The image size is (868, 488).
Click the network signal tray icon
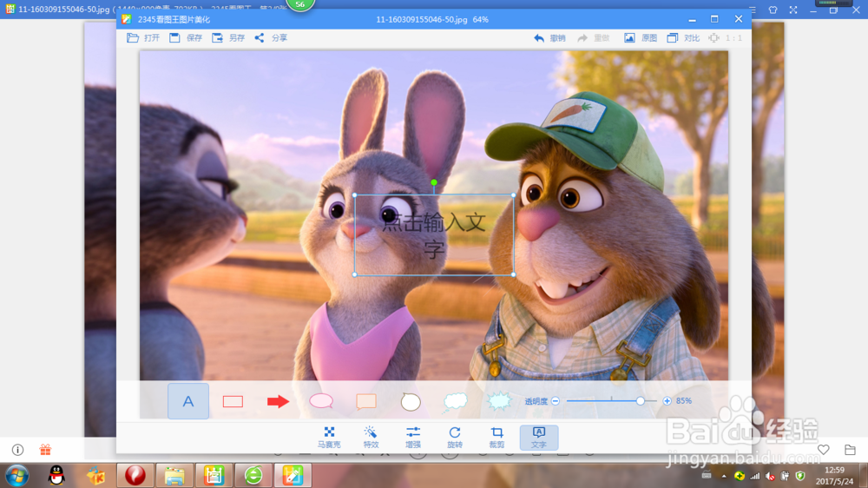pyautogui.click(x=754, y=476)
